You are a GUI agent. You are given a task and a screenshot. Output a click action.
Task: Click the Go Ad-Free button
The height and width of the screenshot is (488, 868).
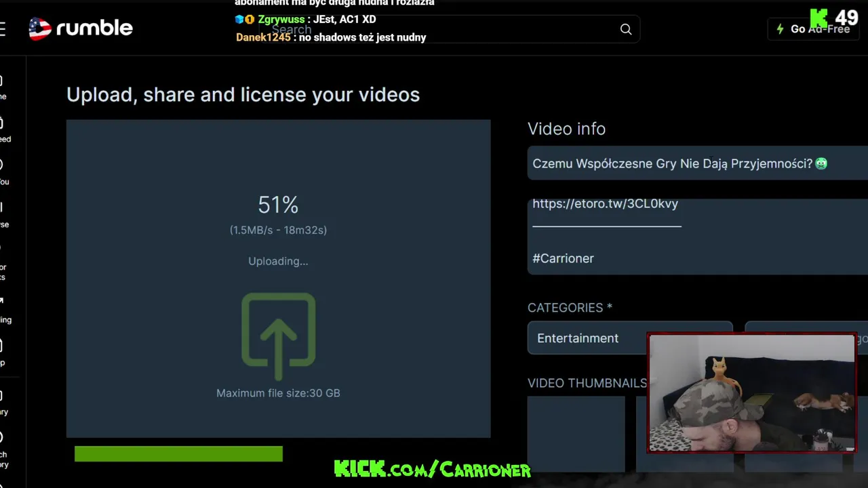click(x=814, y=29)
